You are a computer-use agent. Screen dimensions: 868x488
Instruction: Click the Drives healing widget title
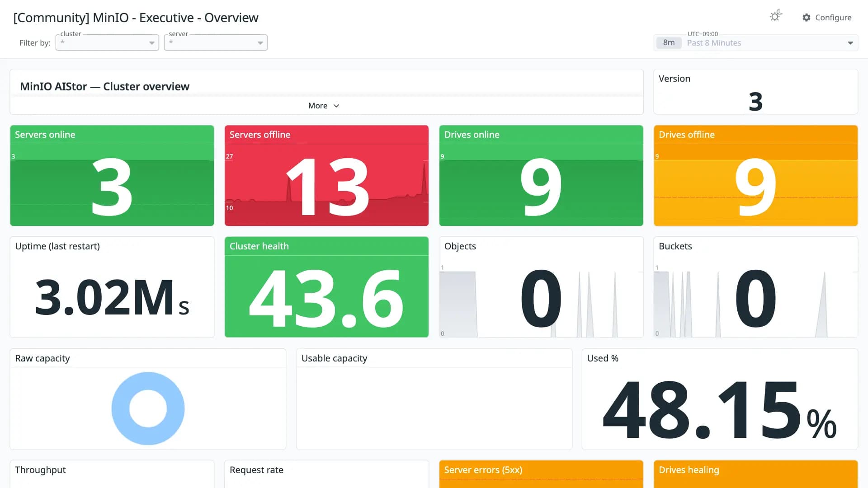[689, 470]
